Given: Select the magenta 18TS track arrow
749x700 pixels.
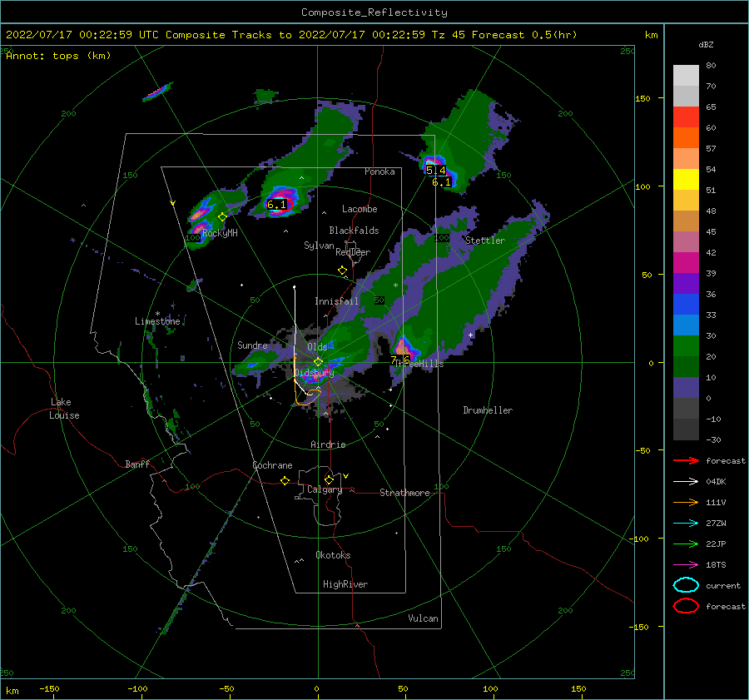Looking at the screenshot, I should click(686, 565).
